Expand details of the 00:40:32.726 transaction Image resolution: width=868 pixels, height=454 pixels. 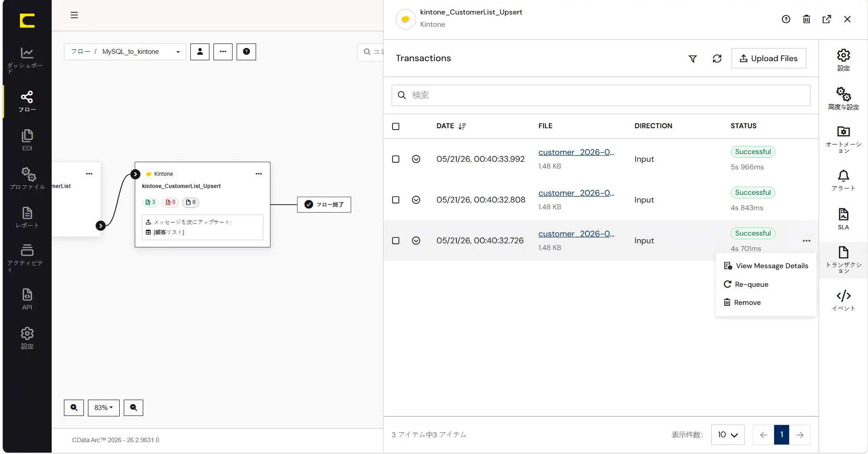coord(416,241)
